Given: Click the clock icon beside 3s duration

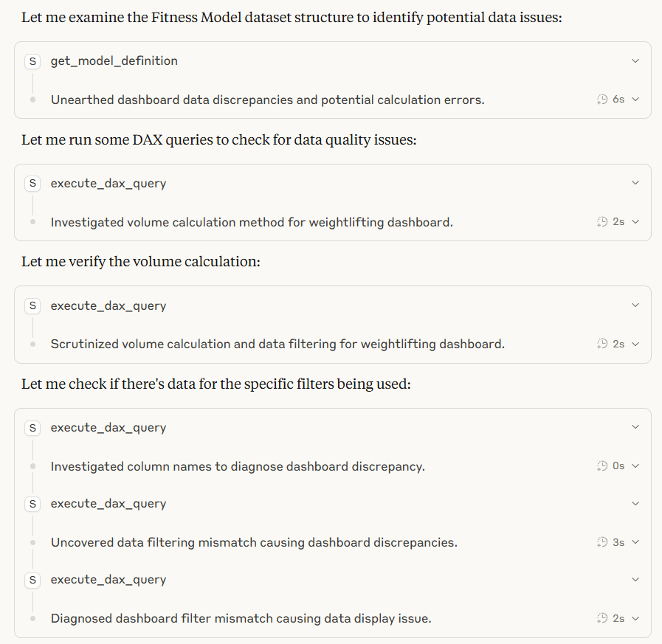Looking at the screenshot, I should pyautogui.click(x=602, y=542).
